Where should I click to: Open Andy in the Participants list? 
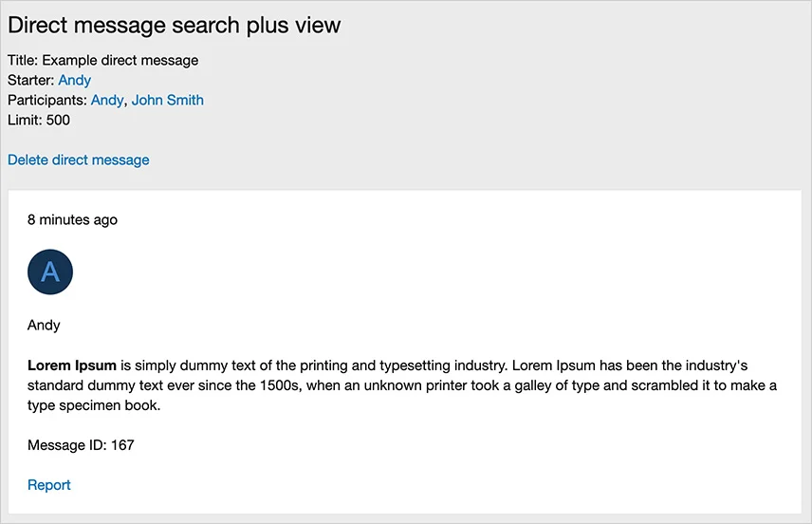(107, 100)
